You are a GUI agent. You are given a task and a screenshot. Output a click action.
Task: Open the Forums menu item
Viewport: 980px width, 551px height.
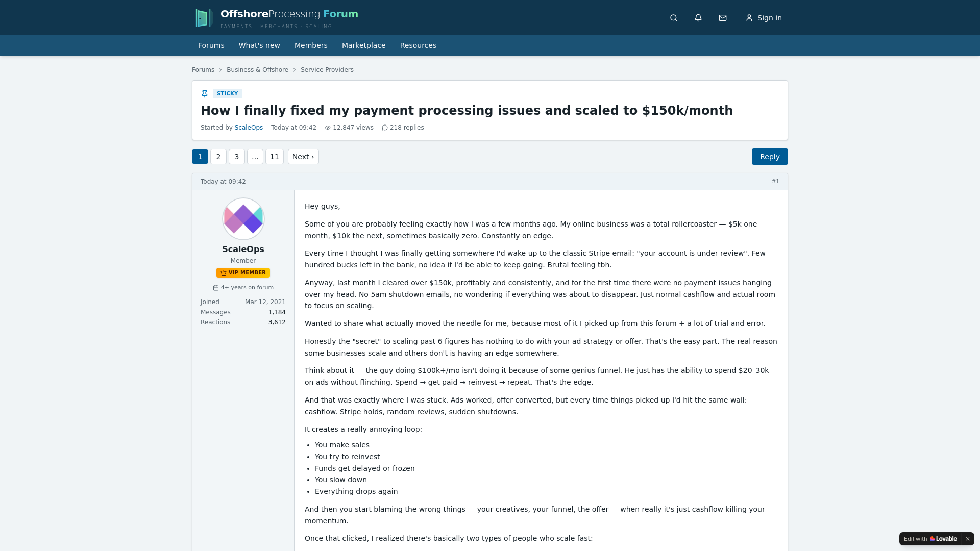[211, 45]
